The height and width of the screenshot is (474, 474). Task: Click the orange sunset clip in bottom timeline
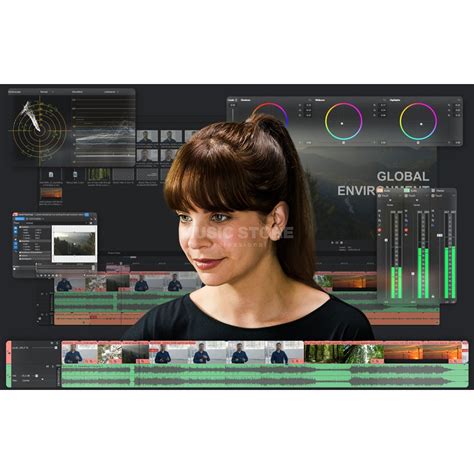tap(423, 353)
